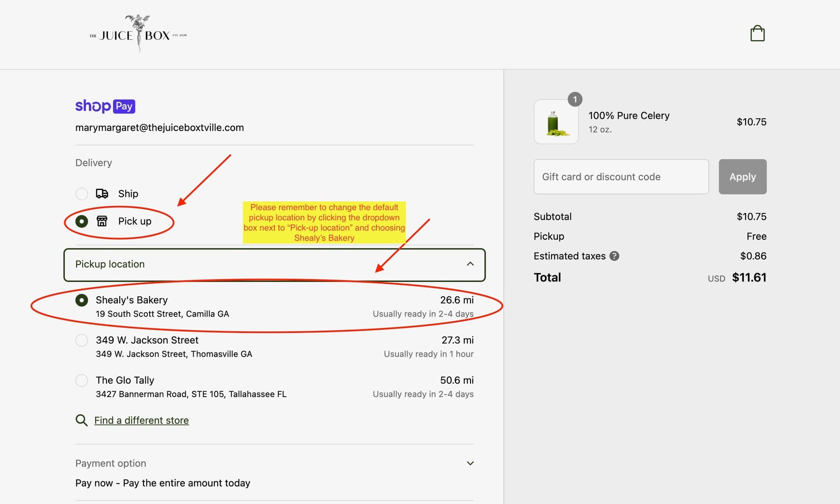Image resolution: width=840 pixels, height=504 pixels.
Task: Click the 12 oz. size label
Action: point(600,129)
